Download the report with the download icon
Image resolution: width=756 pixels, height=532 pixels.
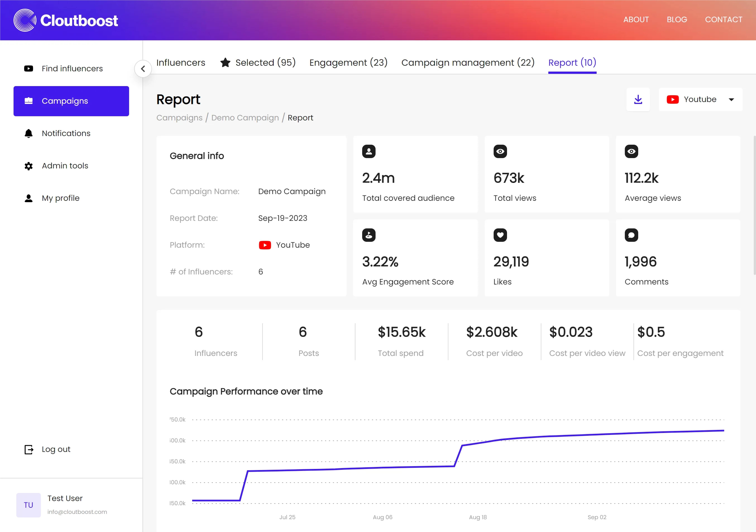tap(638, 99)
